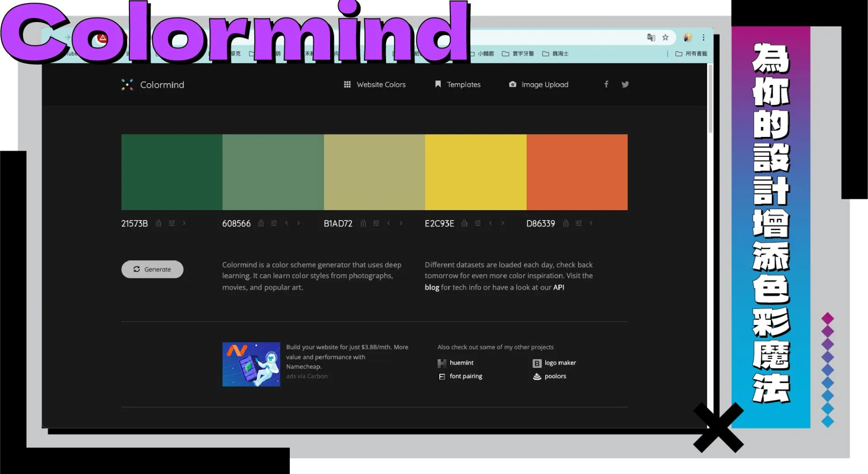Select the yellow E2C93E swatch
This screenshot has width=868, height=474.
tap(476, 172)
